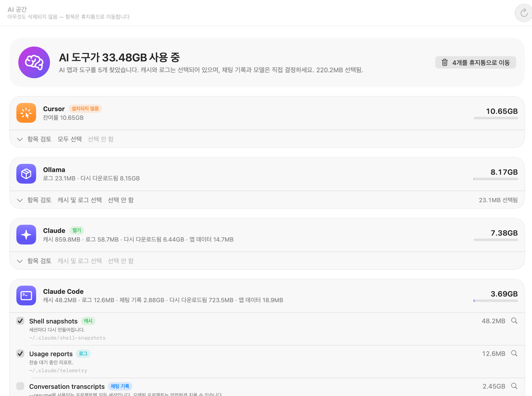532x396 pixels.
Task: Click the 캐시 tag on Shell snapshots
Action: tap(88, 321)
